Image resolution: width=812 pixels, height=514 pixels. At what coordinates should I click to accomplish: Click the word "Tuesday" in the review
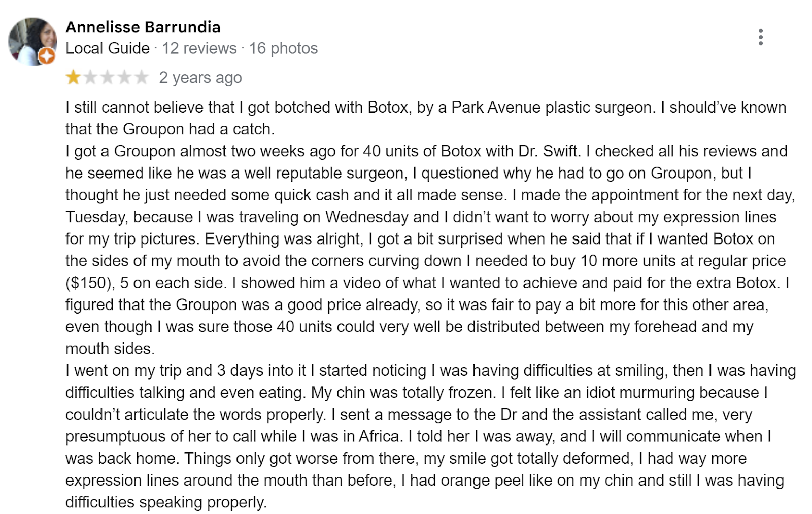coord(96,217)
